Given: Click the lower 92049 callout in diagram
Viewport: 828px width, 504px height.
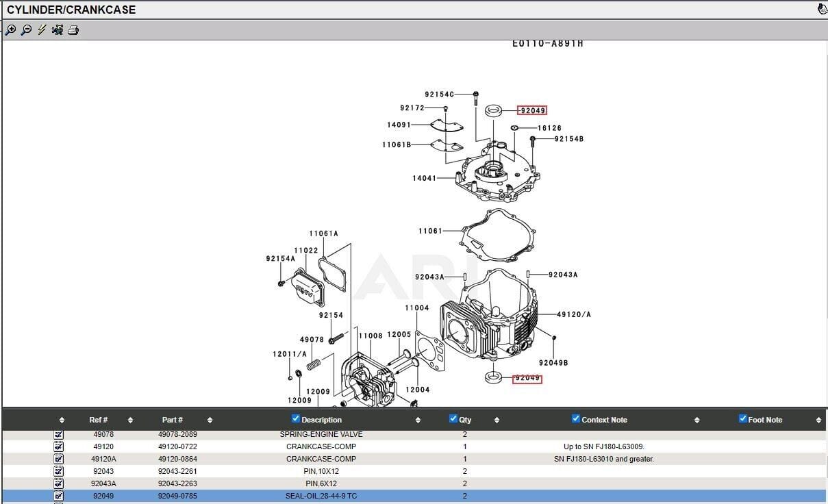Looking at the screenshot, I should [x=527, y=378].
